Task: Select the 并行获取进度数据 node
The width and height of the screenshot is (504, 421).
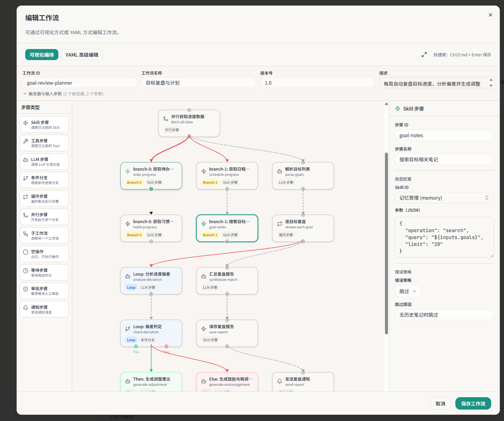Action: tap(189, 123)
